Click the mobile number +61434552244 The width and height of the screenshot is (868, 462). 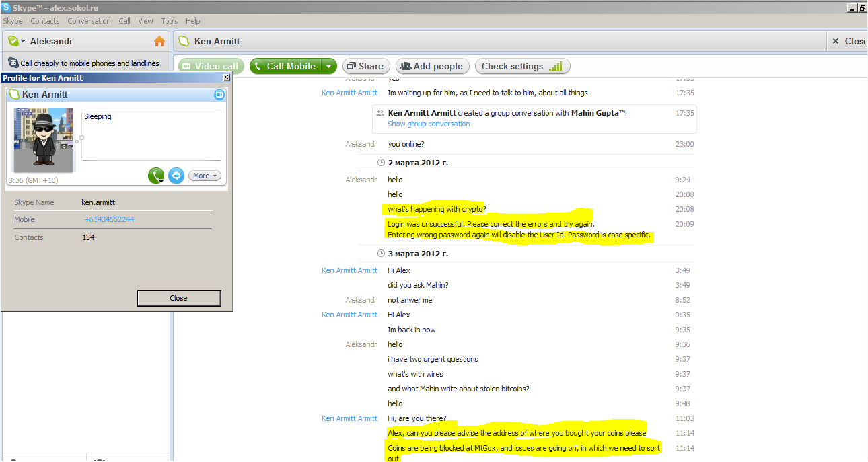(x=109, y=219)
